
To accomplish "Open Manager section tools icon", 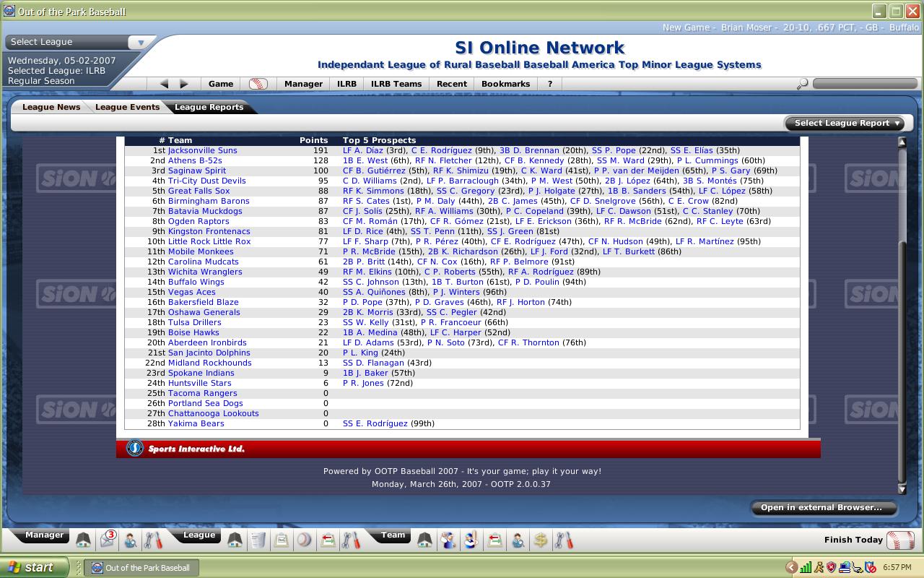I will [153, 540].
